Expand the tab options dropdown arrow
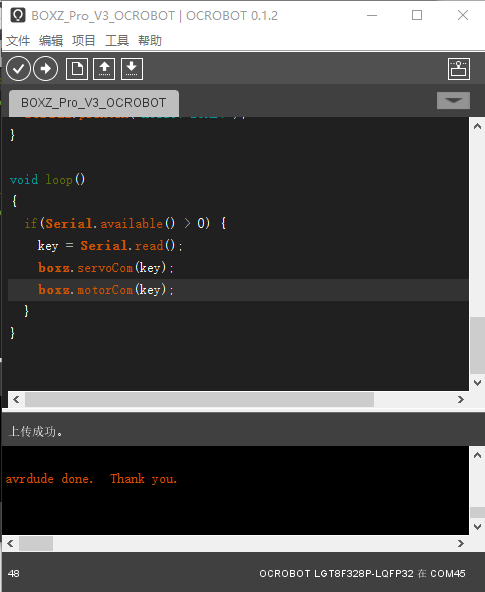This screenshot has height=592, width=485. 453,100
